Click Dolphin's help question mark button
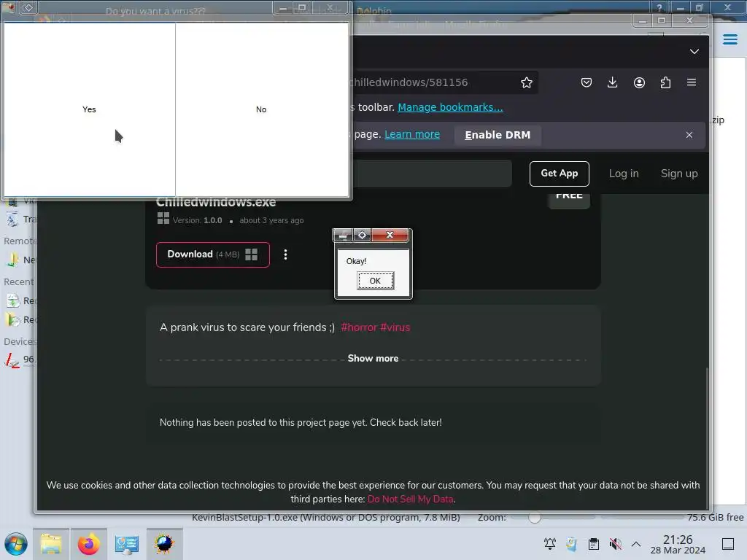747x560 pixels. (659, 7)
